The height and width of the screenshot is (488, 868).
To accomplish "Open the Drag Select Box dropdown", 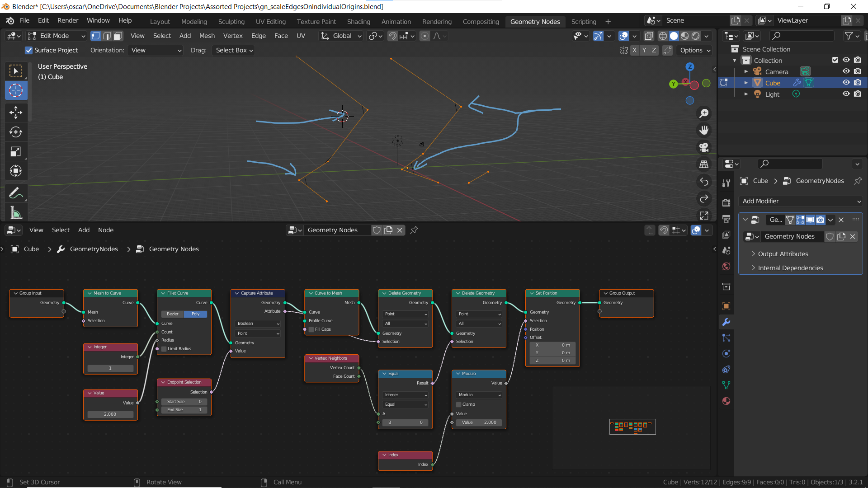I will (x=234, y=50).
